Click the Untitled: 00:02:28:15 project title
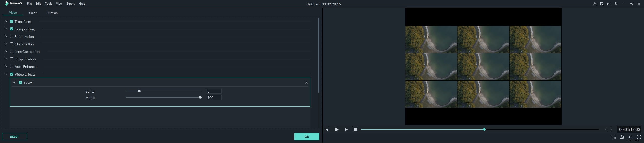The image size is (644, 143). (324, 4)
